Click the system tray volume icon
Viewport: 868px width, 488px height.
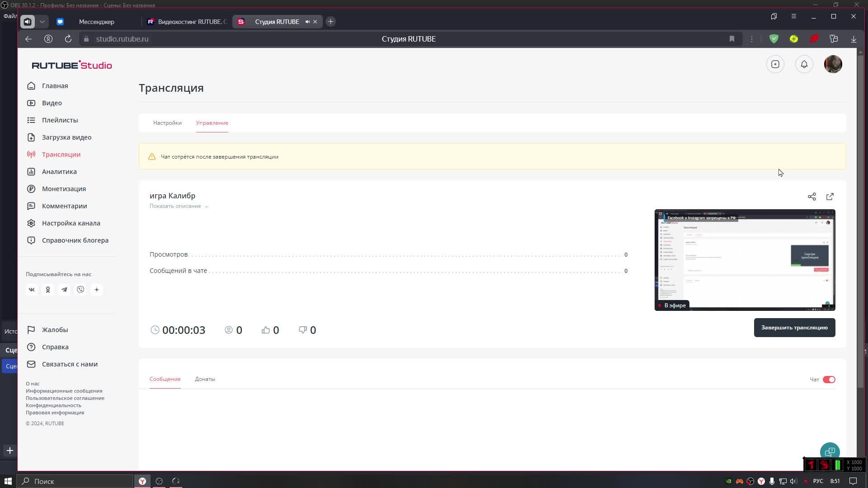point(793,481)
